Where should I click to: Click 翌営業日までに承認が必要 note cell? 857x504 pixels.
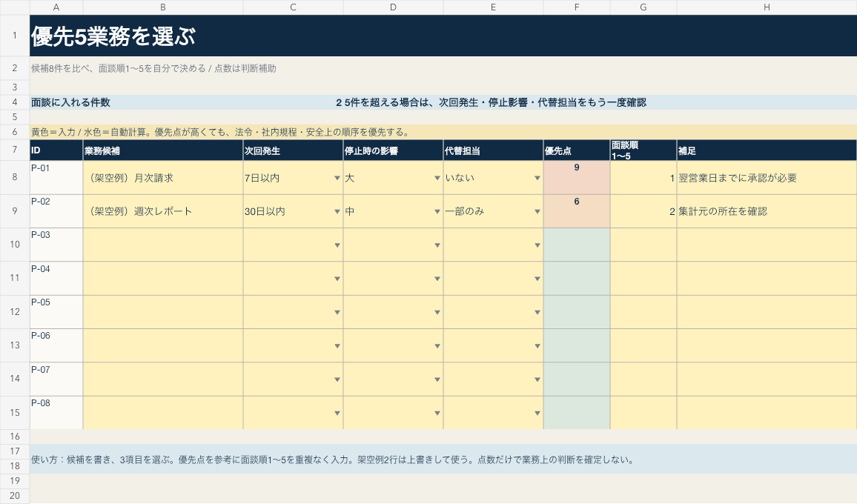tap(767, 178)
